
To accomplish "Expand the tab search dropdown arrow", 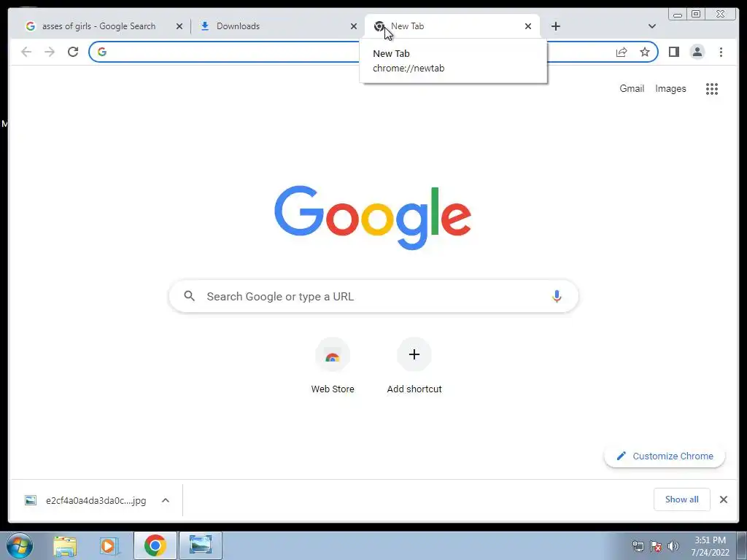I will pyautogui.click(x=651, y=26).
